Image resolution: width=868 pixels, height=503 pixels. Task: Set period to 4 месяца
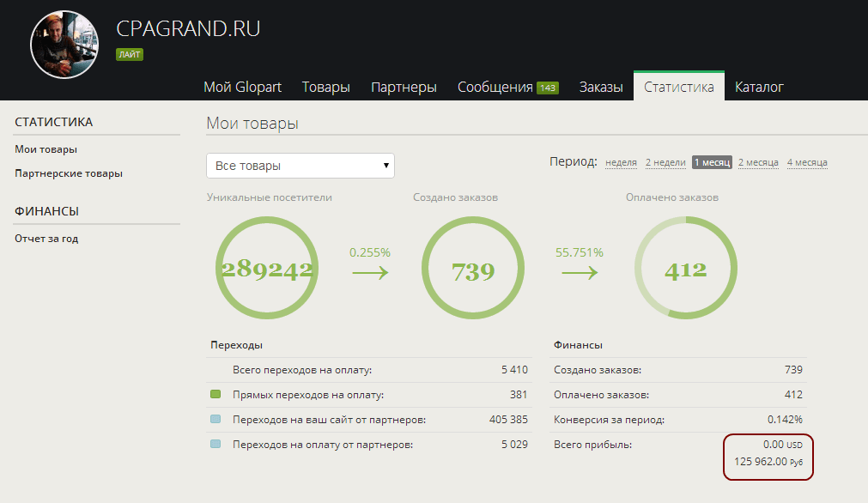[807, 162]
